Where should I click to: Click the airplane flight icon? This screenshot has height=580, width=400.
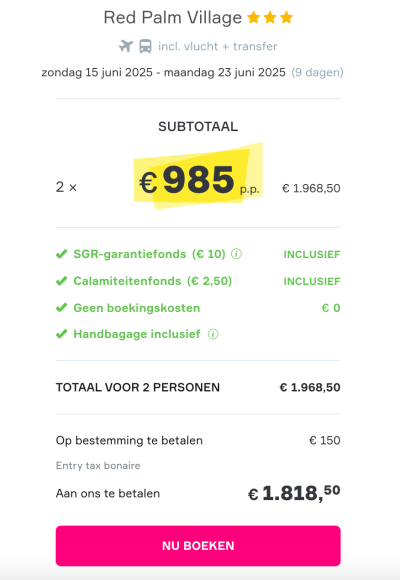[126, 46]
